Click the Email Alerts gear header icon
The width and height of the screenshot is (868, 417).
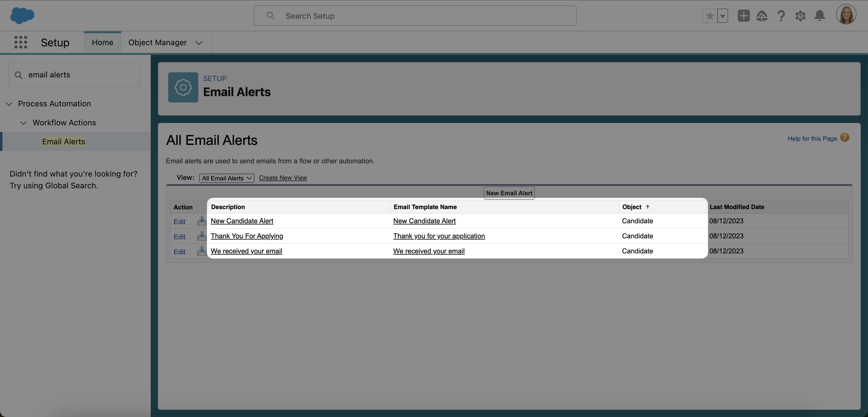point(183,87)
